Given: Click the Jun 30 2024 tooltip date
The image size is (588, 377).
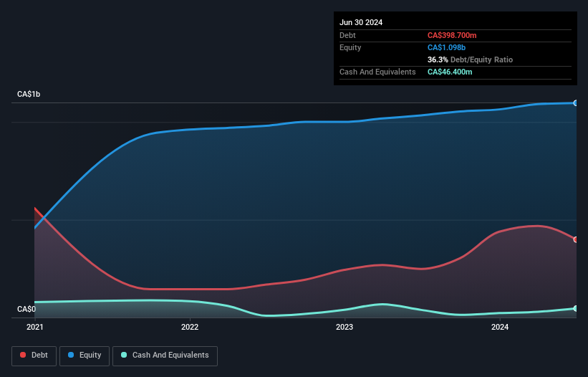Looking at the screenshot, I should 361,22.
